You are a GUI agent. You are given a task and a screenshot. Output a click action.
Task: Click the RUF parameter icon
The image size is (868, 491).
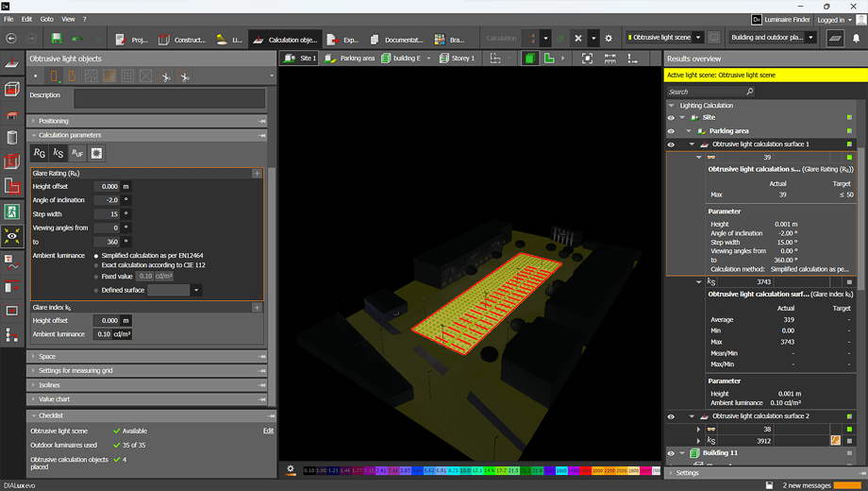(77, 153)
